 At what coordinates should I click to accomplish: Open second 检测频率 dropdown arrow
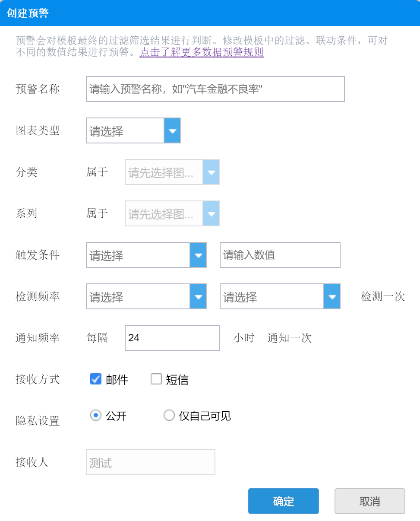[332, 296]
